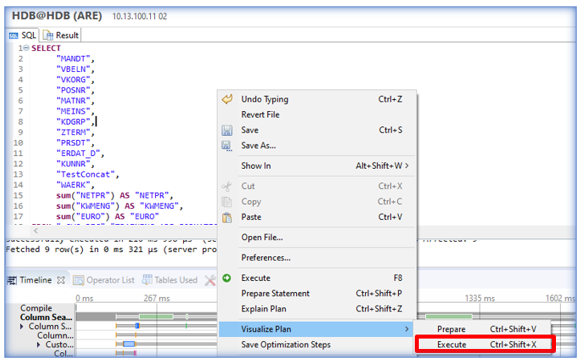The height and width of the screenshot is (364, 584).
Task: Click the SELECT keyword on line 1
Action: tap(46, 48)
